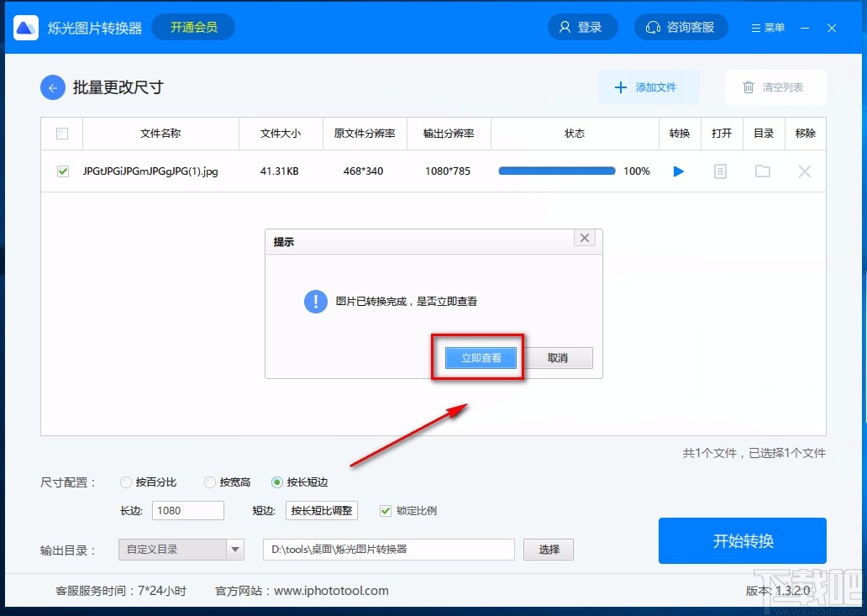Start converting the file via the blue play icon

tap(679, 171)
